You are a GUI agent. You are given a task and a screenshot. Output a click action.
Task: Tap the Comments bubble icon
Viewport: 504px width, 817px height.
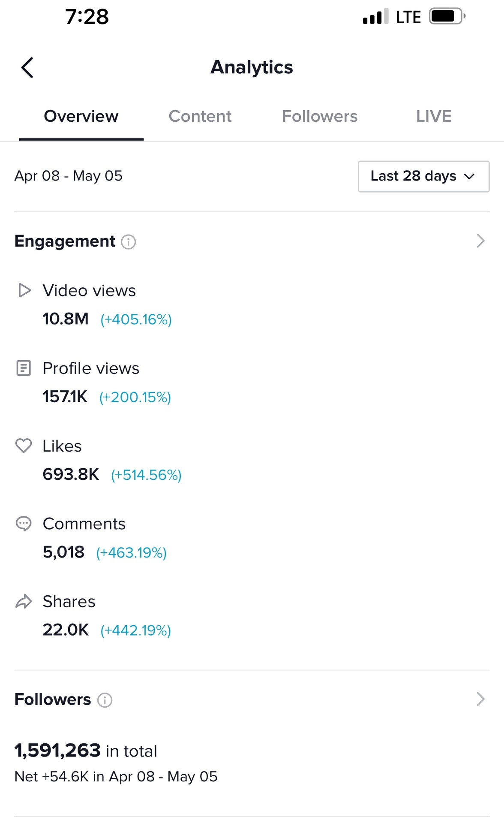pyautogui.click(x=24, y=524)
